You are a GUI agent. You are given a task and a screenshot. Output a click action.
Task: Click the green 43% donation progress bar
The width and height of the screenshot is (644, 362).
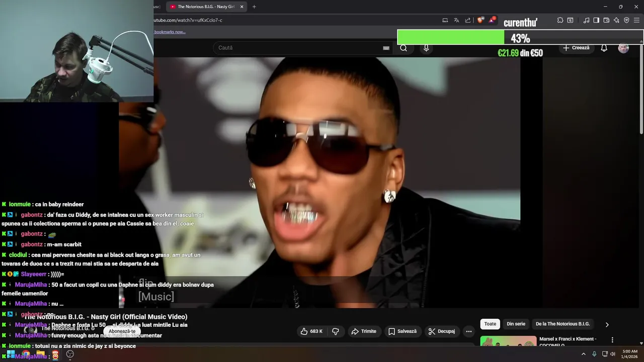pyautogui.click(x=451, y=38)
